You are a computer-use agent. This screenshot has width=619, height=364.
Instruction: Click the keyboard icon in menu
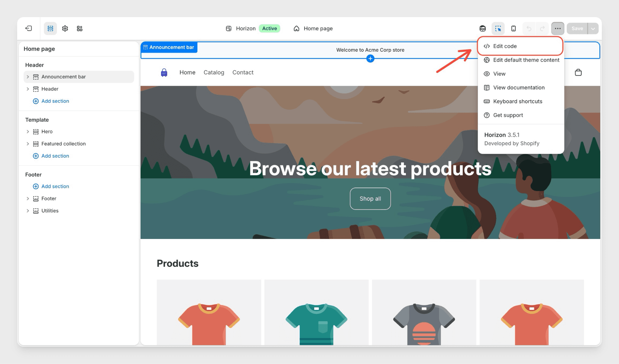[487, 101]
